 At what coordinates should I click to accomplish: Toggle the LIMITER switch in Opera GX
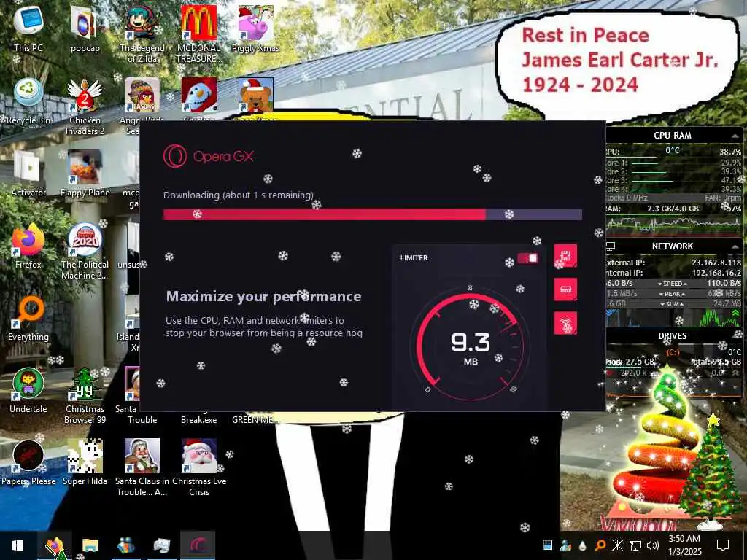[528, 257]
